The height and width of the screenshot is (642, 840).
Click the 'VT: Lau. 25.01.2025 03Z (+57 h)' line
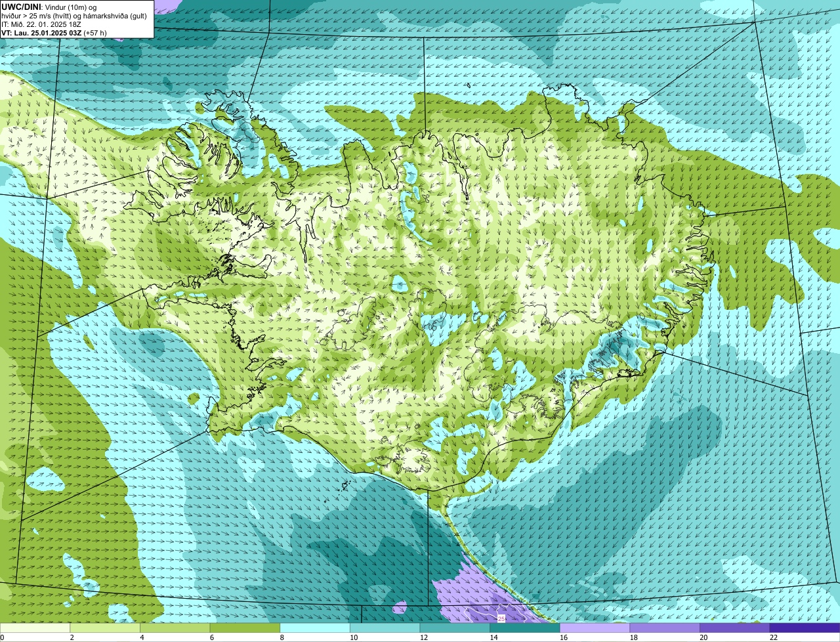click(54, 32)
